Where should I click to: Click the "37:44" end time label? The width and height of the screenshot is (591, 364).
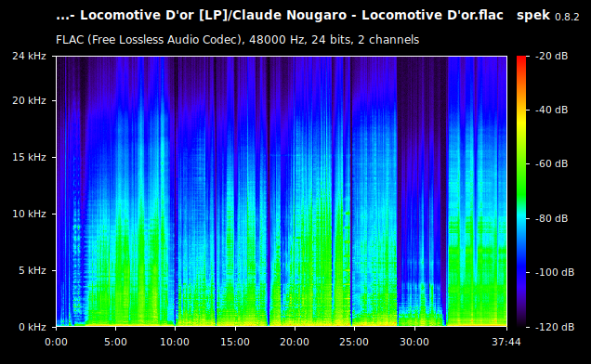point(506,342)
